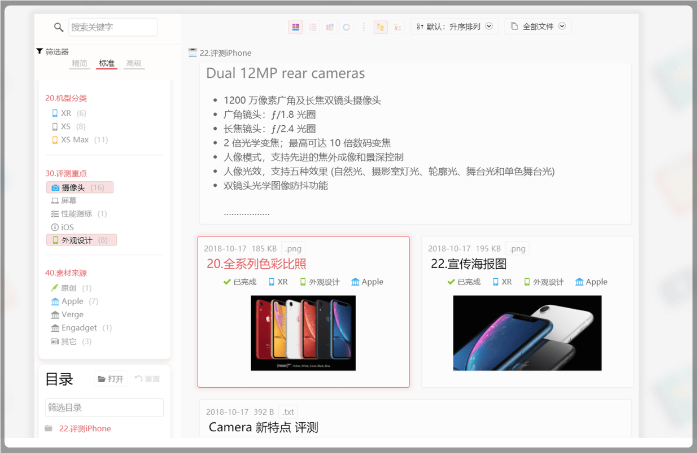The height and width of the screenshot is (453, 697).
Task: Click the 筛选器 funnel icon
Action: tap(40, 52)
